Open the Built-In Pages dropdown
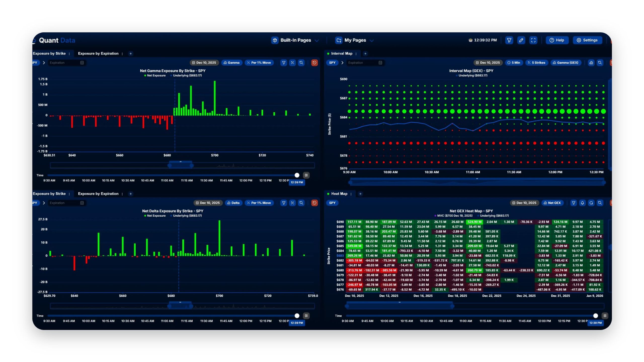The width and height of the screenshot is (644, 362). pyautogui.click(x=295, y=40)
